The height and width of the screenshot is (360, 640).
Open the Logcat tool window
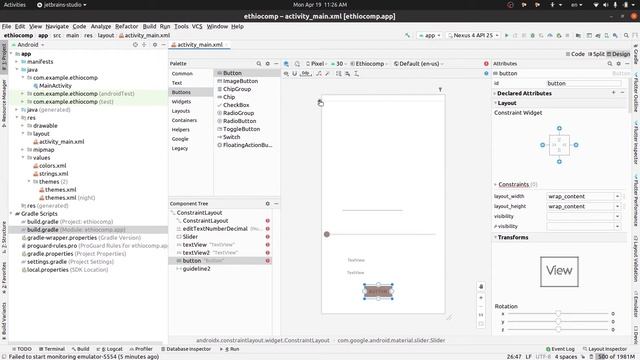109,349
